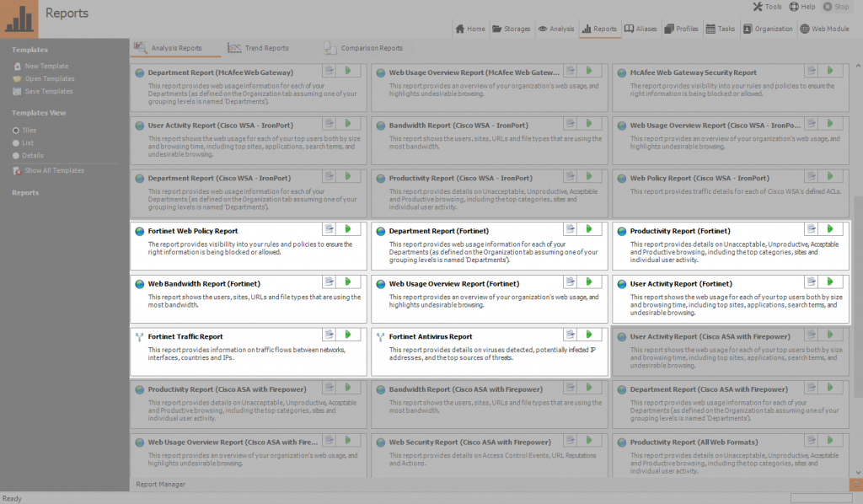Run the Web Bandwidth Report (Fortinet)
The height and width of the screenshot is (504, 863).
tap(348, 281)
